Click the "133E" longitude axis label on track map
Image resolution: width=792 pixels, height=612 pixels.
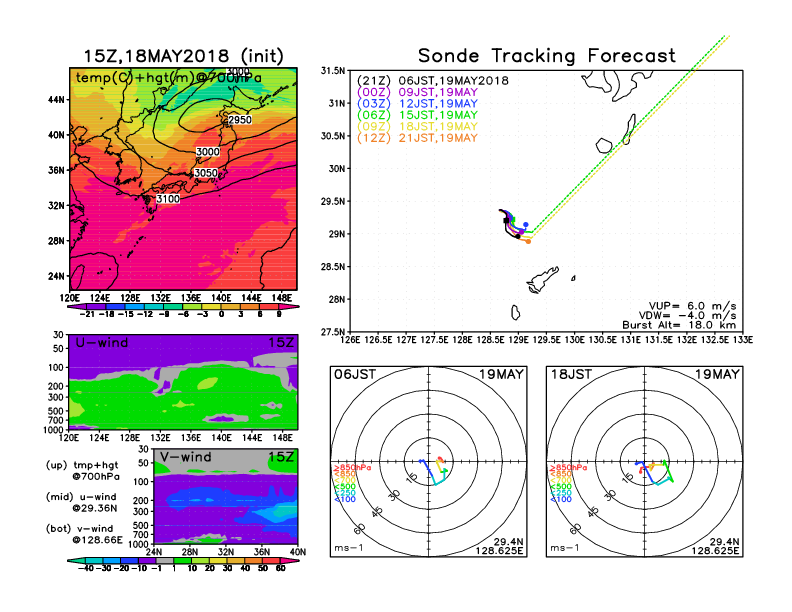(742, 340)
